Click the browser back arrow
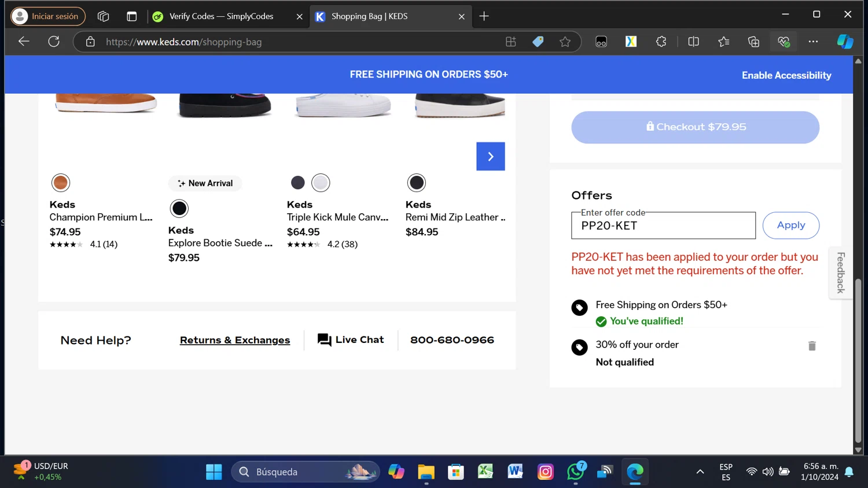 [24, 42]
